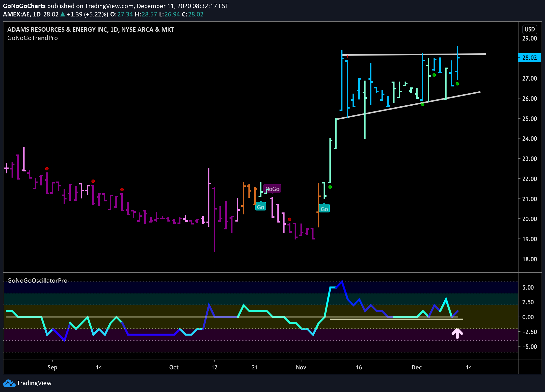Viewport: 545px width, 392px height.
Task: Click the Sep date axis label
Action: pos(52,367)
